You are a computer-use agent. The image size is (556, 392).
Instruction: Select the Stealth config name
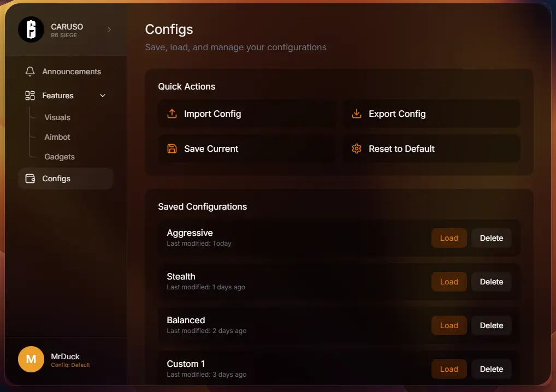click(181, 276)
